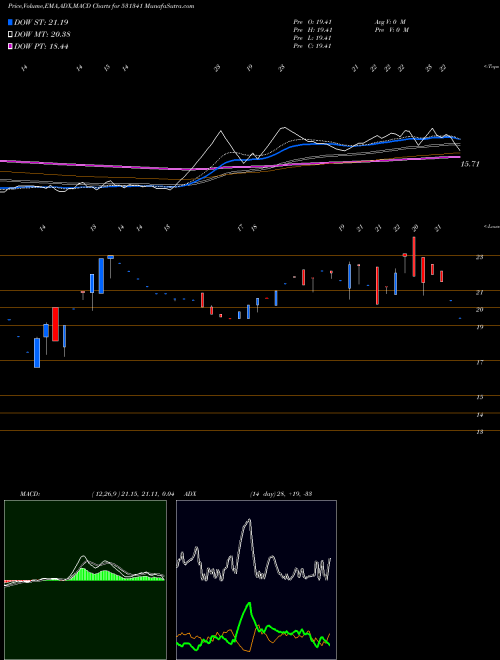Click the 13 price axis label
This screenshot has height=660, width=500.
coord(479,432)
